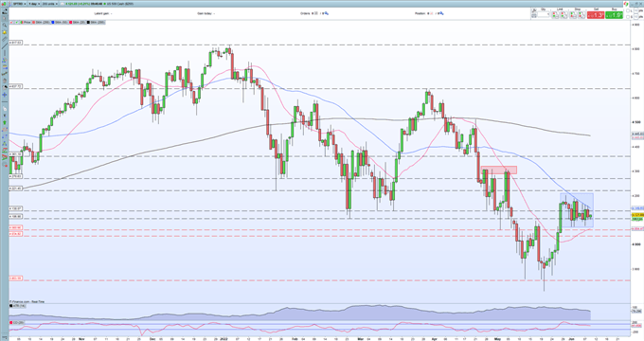Screen dimensions: 644x341
Task: Click the 637.72 horizontal line label
Action: (15, 86)
